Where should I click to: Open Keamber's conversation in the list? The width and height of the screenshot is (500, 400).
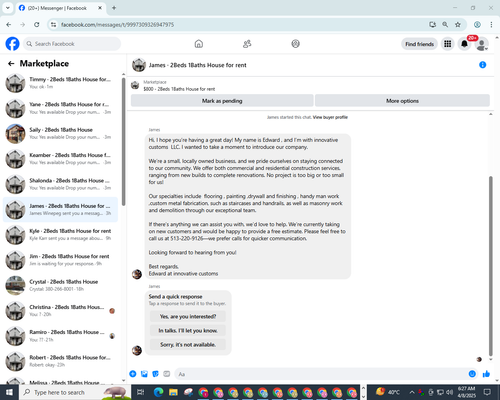pyautogui.click(x=60, y=159)
